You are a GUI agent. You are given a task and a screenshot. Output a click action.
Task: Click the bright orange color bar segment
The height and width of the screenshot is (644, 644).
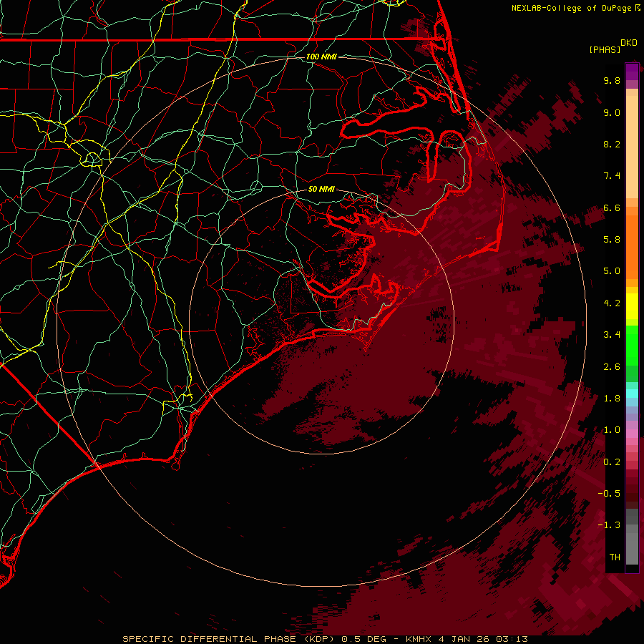[632, 246]
